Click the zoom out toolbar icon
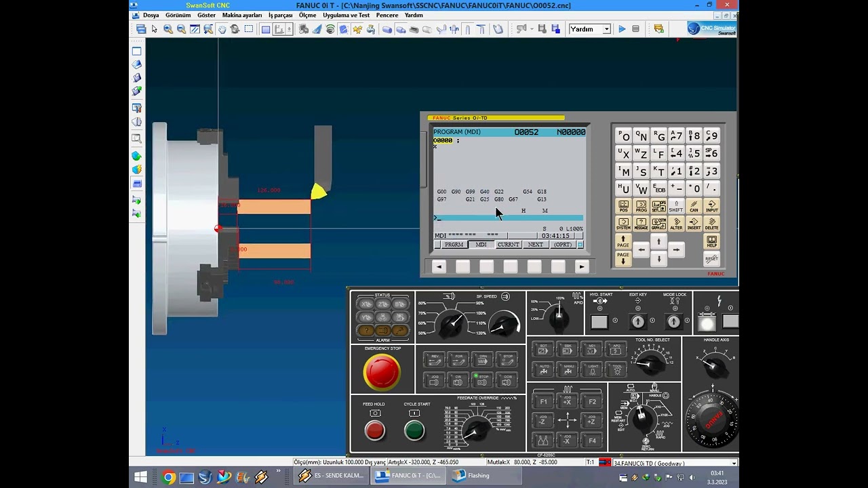The image size is (868, 488). click(181, 29)
